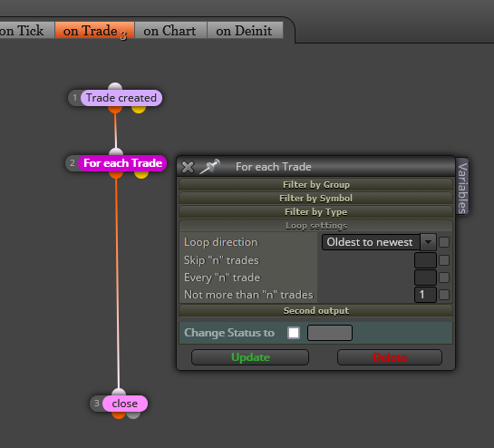The image size is (494, 448).
Task: Click the Change Status to label
Action: tap(229, 333)
